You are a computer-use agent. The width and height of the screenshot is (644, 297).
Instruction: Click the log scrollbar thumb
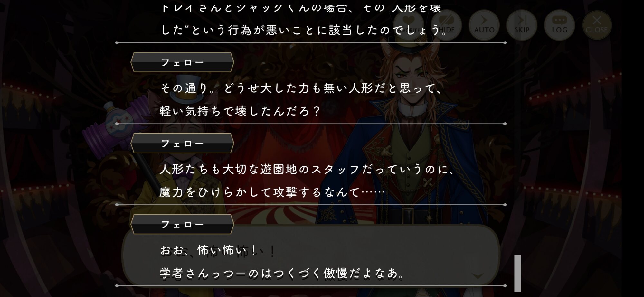pyautogui.click(x=517, y=273)
